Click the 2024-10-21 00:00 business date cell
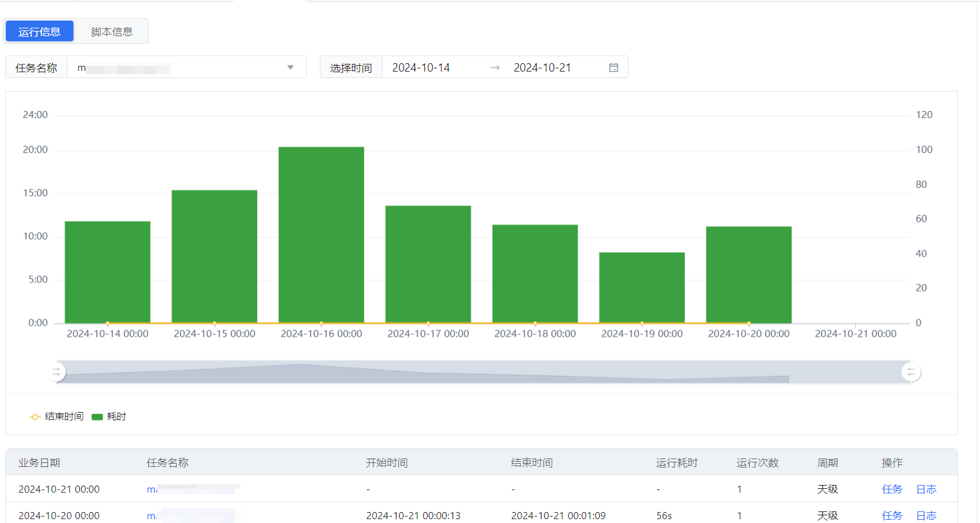Screen dimensions: 980x523 (59, 489)
